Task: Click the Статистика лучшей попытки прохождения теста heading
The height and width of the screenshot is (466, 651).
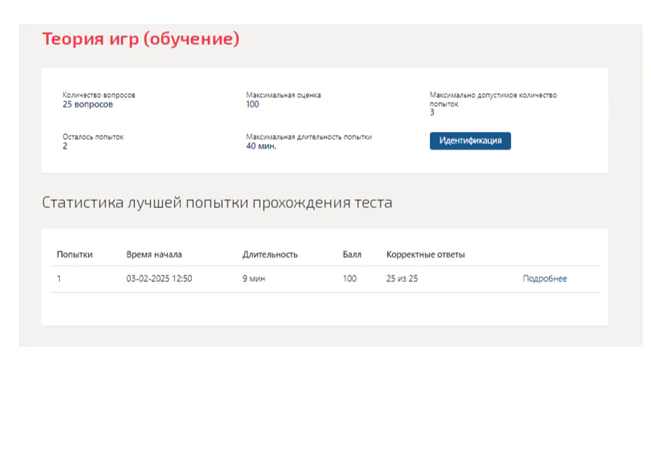Action: click(217, 203)
